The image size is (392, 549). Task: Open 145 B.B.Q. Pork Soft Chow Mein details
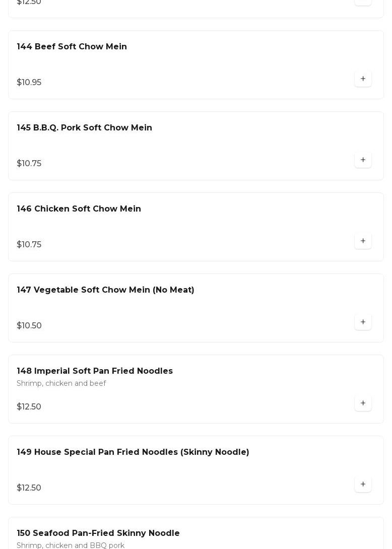[84, 127]
